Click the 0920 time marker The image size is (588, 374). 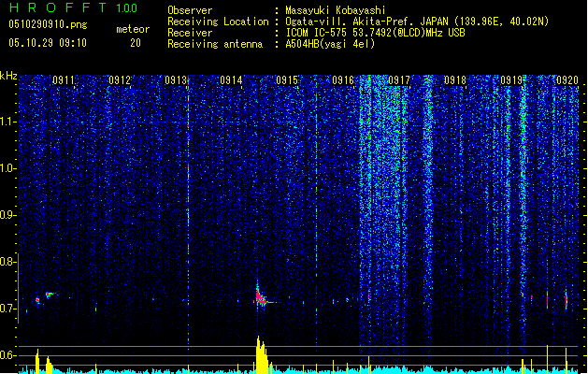coord(567,80)
